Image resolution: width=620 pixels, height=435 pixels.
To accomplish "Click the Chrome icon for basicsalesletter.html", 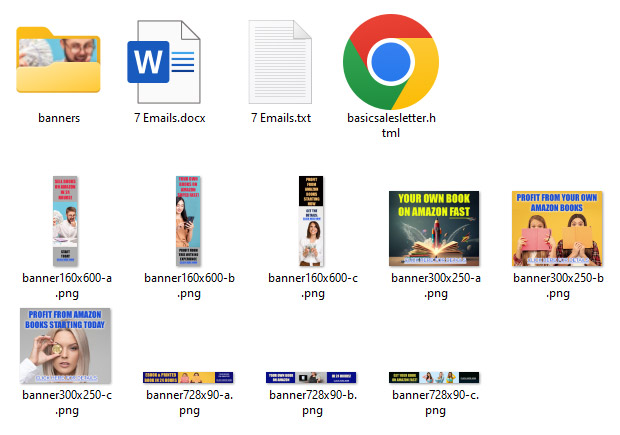I will pyautogui.click(x=390, y=62).
